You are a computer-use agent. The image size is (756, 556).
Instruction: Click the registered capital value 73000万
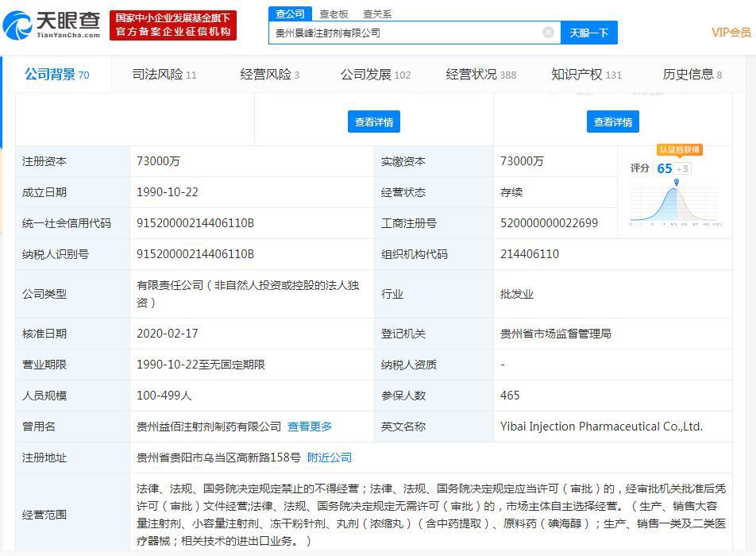(158, 161)
